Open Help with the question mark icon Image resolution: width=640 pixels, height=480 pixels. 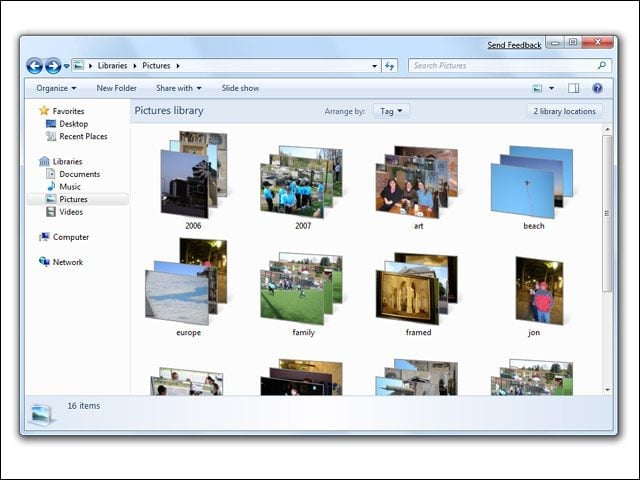(x=597, y=88)
